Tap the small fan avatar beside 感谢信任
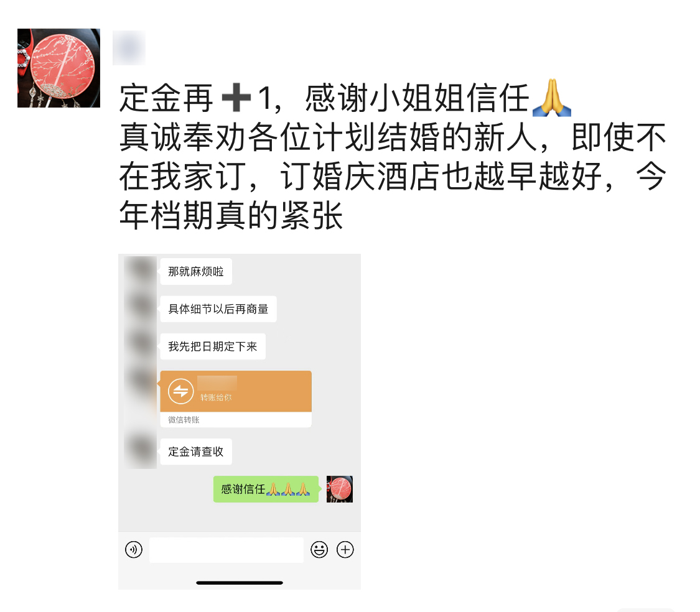 point(339,489)
